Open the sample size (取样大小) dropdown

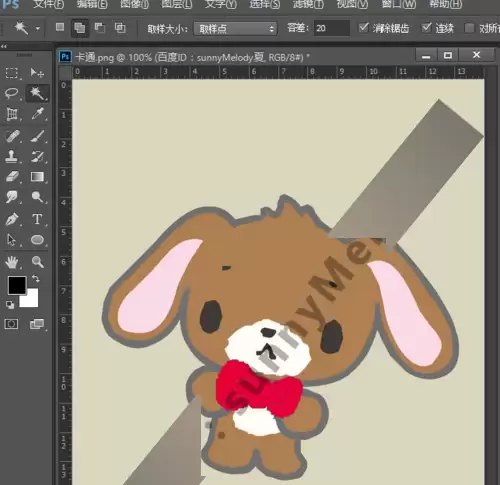(235, 29)
